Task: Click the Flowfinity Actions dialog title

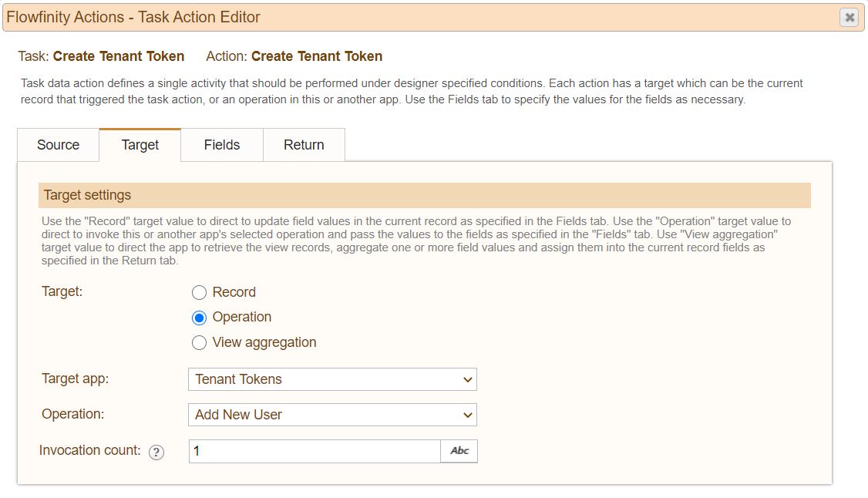Action: pos(133,17)
